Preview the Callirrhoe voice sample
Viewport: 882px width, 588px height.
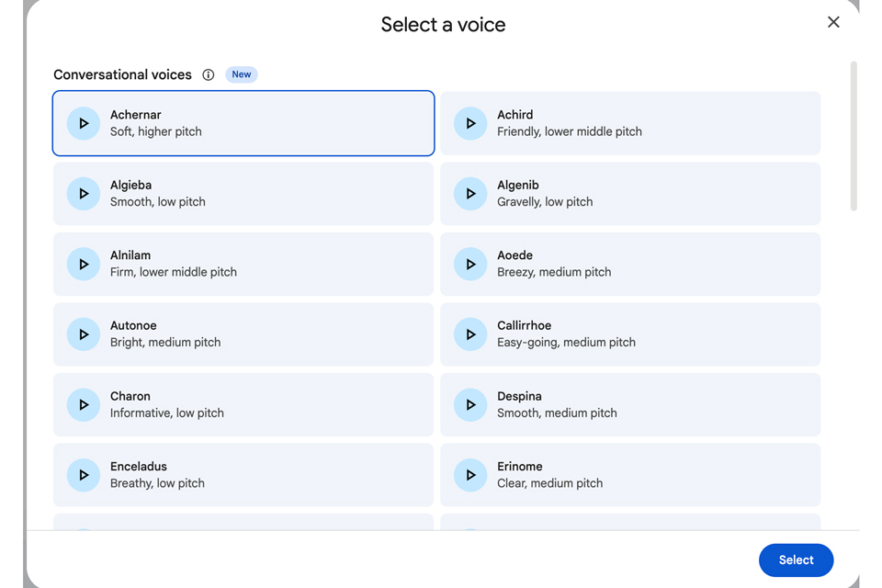click(470, 334)
